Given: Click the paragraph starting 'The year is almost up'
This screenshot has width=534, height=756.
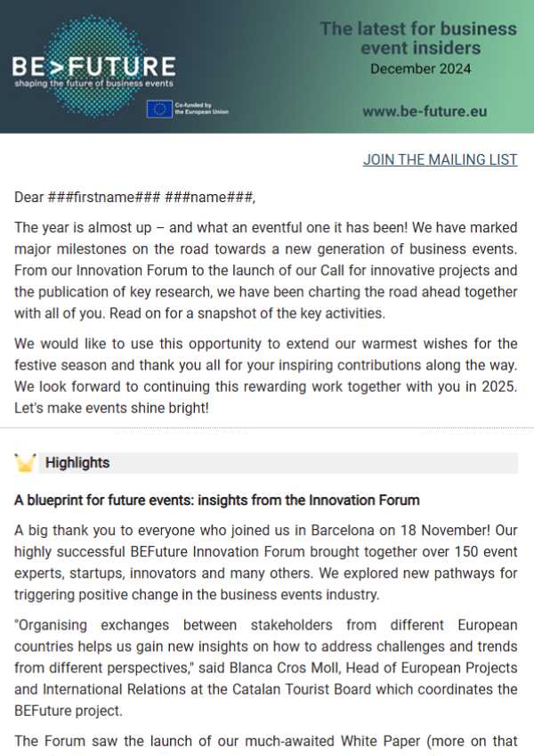Looking at the screenshot, I should pos(266,264).
